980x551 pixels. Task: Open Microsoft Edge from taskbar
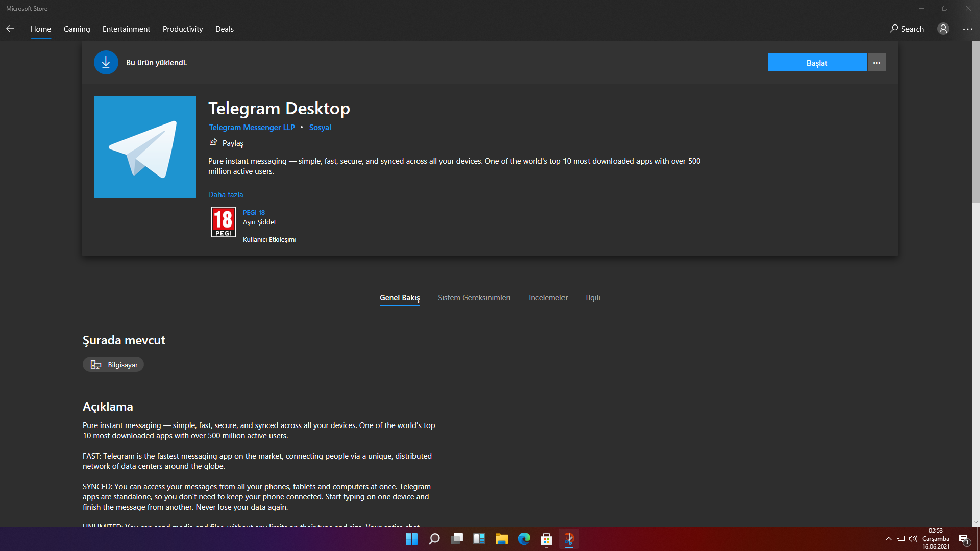tap(524, 539)
